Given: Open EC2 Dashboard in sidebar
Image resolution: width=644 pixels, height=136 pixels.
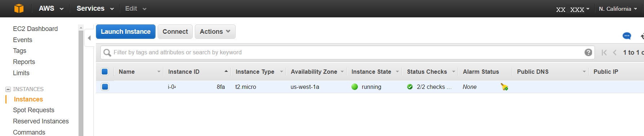Looking at the screenshot, I should pyautogui.click(x=35, y=29).
